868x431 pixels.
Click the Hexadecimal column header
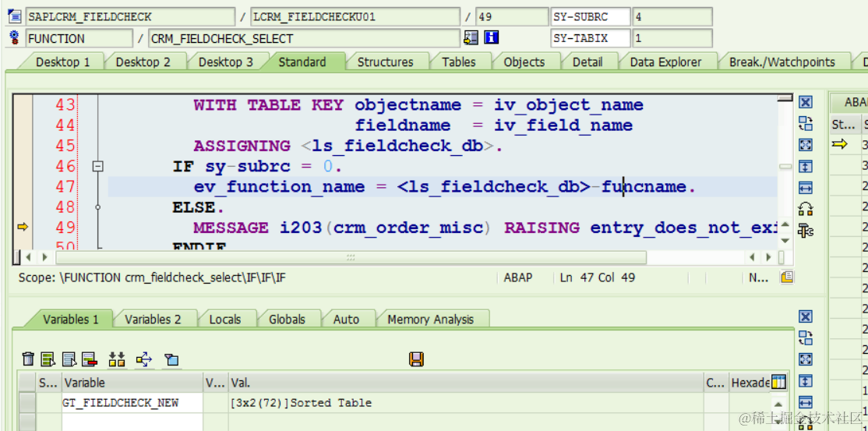[x=750, y=382]
